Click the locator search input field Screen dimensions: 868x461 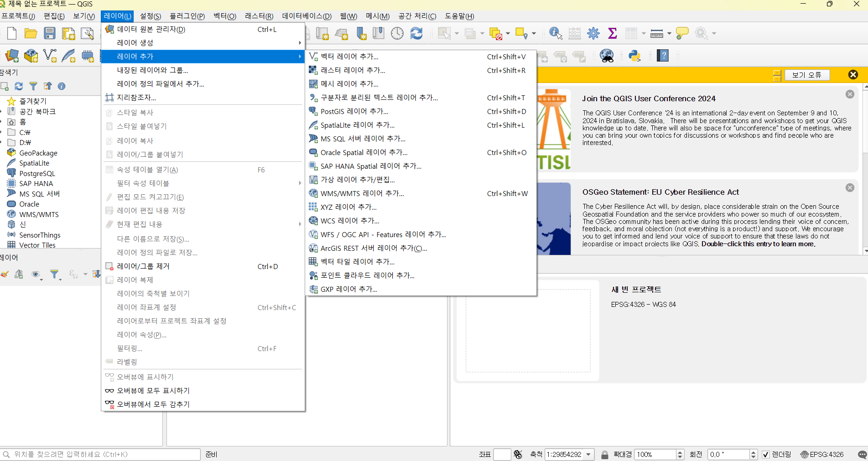pyautogui.click(x=100, y=454)
